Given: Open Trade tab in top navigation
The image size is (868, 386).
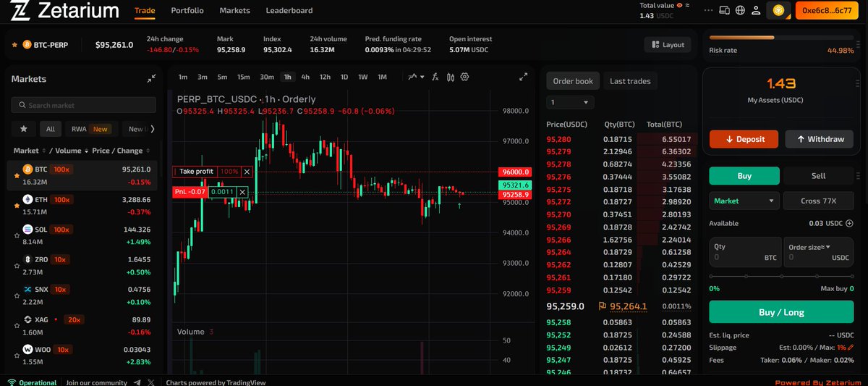Looking at the screenshot, I should pyautogui.click(x=145, y=11).
